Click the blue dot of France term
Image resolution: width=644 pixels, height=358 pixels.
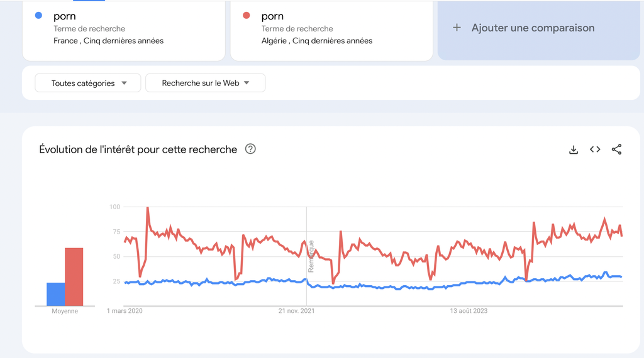[39, 16]
